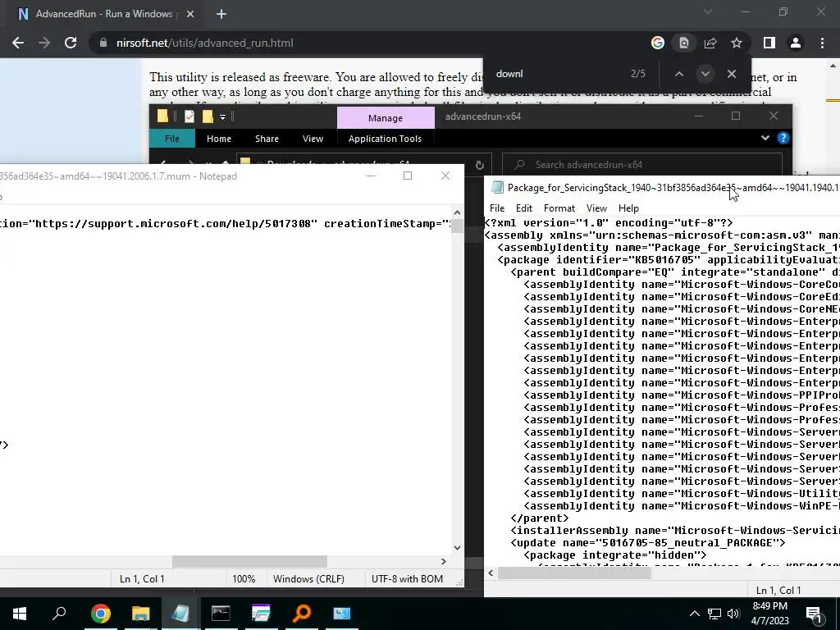840x630 pixels.
Task: Click the New Folder icon in the Explorer toolbar
Action: (208, 116)
